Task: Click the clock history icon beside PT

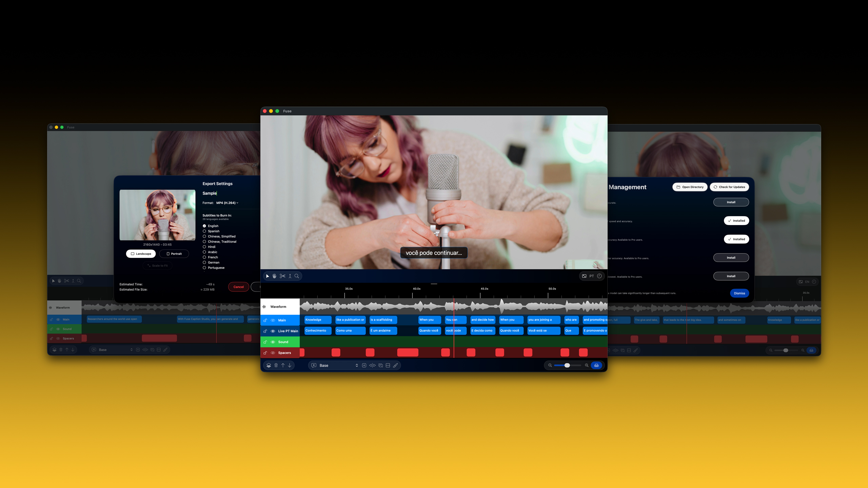Action: pyautogui.click(x=599, y=276)
